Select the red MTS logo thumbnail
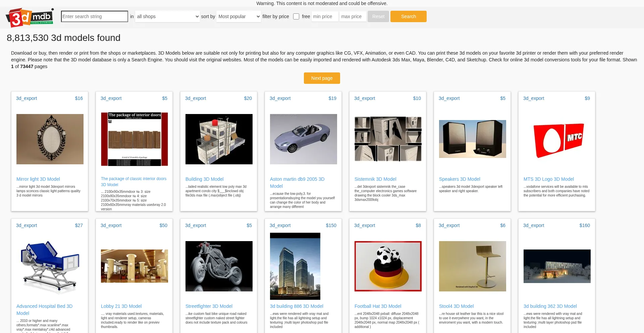Image resolution: width=644 pixels, height=333 pixels. (x=557, y=139)
